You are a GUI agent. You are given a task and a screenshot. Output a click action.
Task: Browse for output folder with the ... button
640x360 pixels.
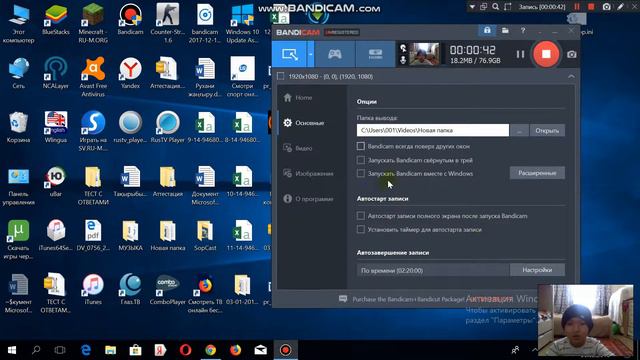coord(519,131)
